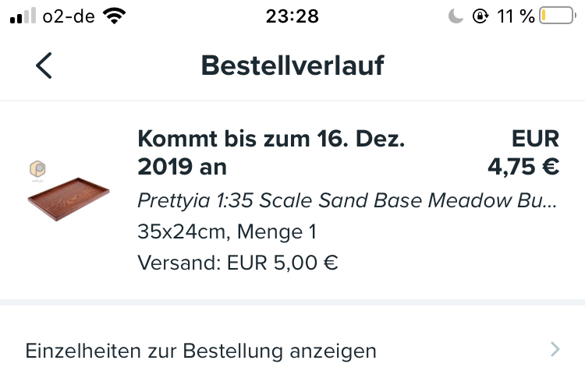Tap the 'Versand: EUR 5,00 €' shipping line
Image resolution: width=585 pixels, height=392 pixels.
[238, 263]
